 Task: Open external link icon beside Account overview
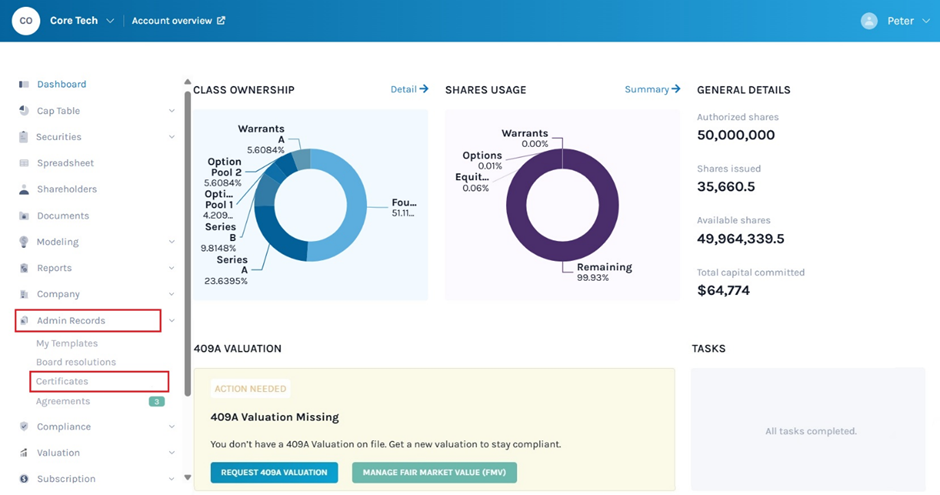(x=221, y=21)
